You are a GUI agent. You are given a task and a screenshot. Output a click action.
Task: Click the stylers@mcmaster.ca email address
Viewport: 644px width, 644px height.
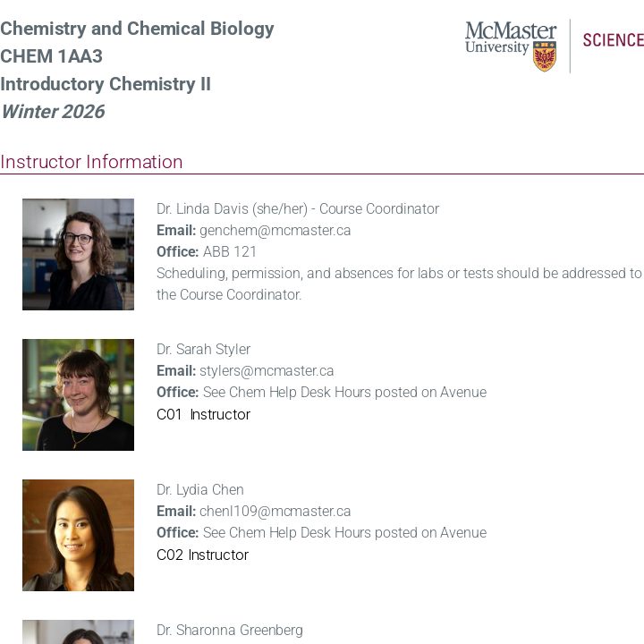point(267,371)
